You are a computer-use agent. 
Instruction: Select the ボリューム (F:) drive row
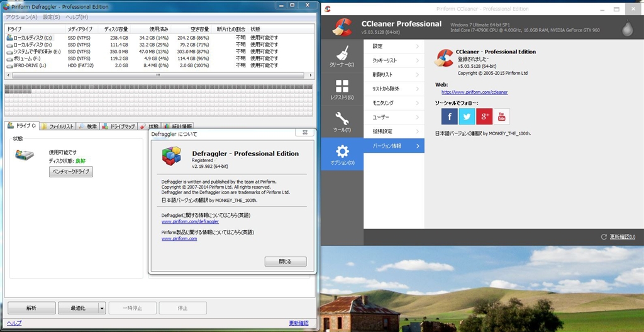point(160,58)
